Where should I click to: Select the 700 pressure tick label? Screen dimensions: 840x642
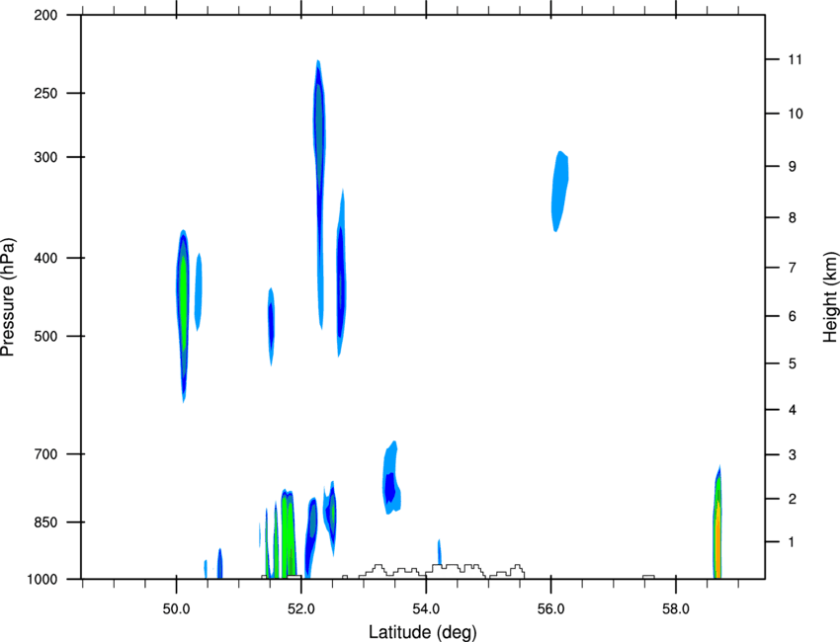45,454
